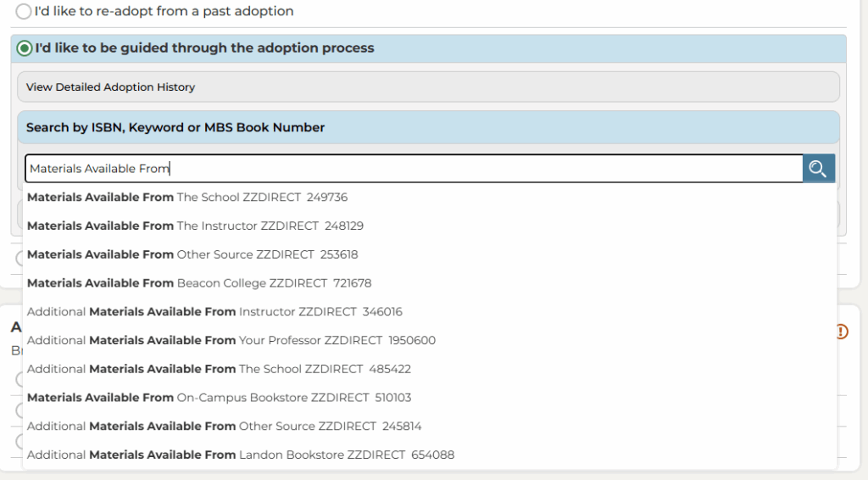This screenshot has height=480, width=868.
Task: Select 'Additional Materials From Your Professor' suggestion
Action: click(231, 341)
